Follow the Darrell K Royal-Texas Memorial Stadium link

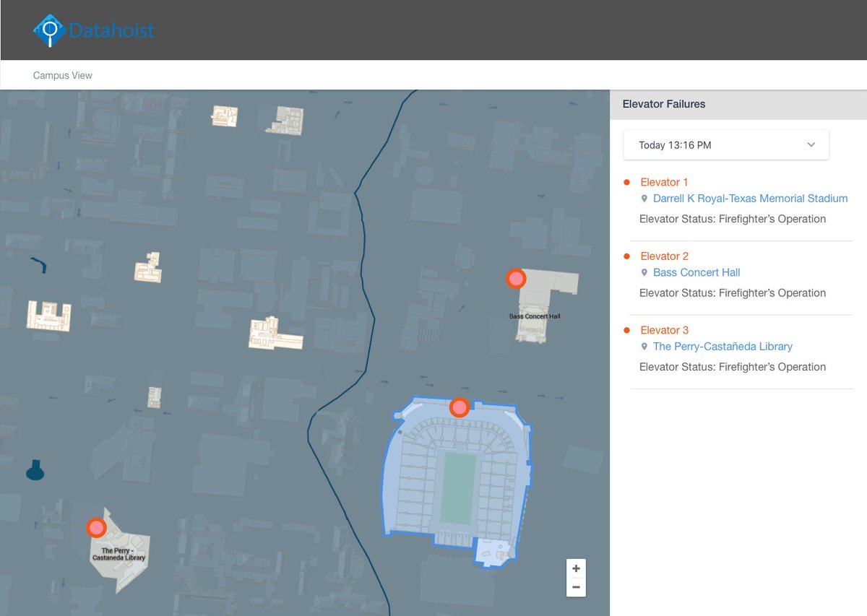point(751,199)
